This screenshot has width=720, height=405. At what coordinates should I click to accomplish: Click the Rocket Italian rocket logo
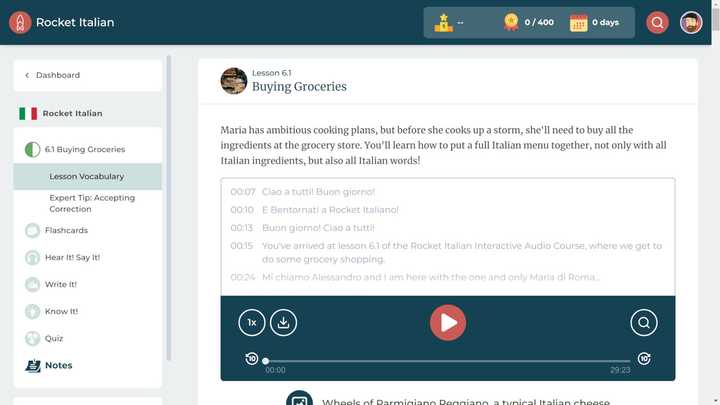tap(20, 22)
